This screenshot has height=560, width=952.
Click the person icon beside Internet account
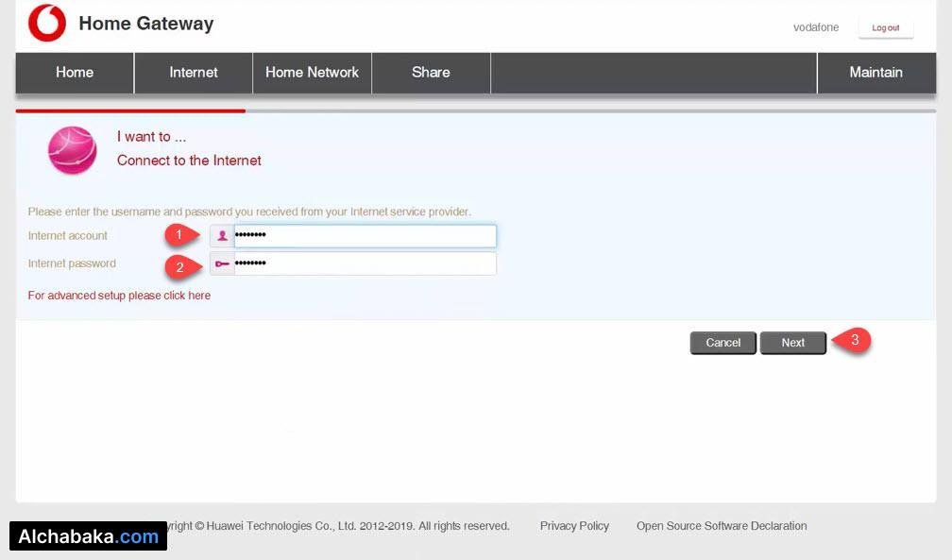click(x=223, y=235)
